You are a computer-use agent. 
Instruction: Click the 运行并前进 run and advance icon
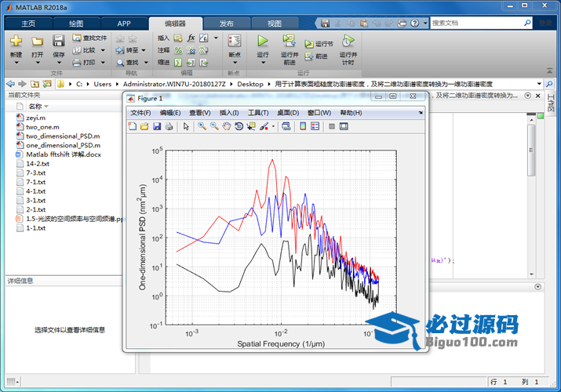point(289,41)
